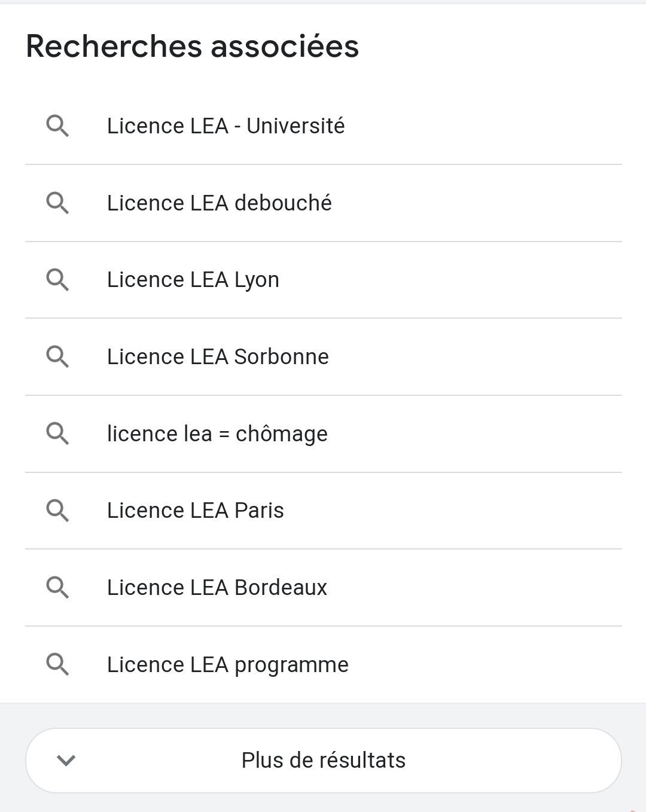The height and width of the screenshot is (812, 646).
Task: Expand results with the chevron down arrow
Action: (x=66, y=761)
